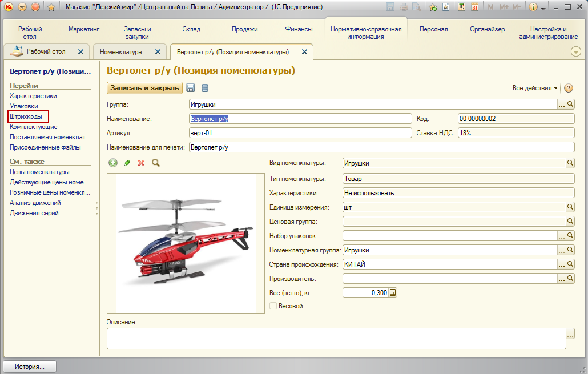Open Присоединенные файлы link
The image size is (588, 374).
tap(45, 147)
